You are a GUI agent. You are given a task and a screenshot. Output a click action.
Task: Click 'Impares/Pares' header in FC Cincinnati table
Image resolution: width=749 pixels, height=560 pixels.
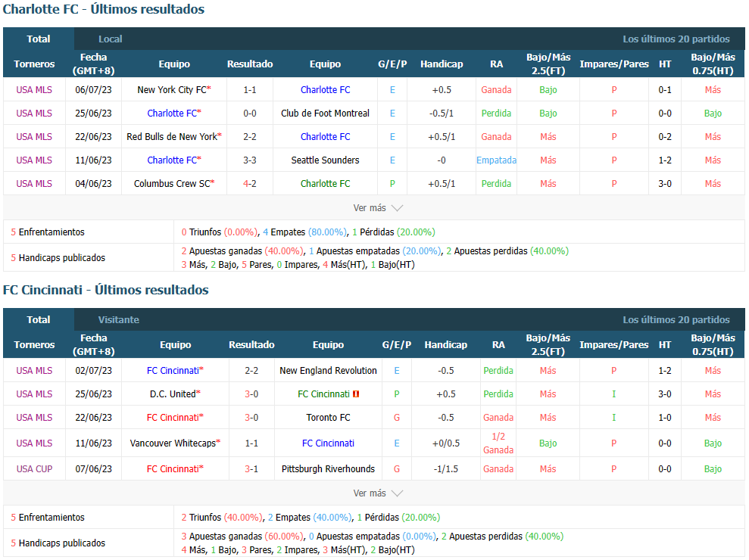tap(614, 344)
